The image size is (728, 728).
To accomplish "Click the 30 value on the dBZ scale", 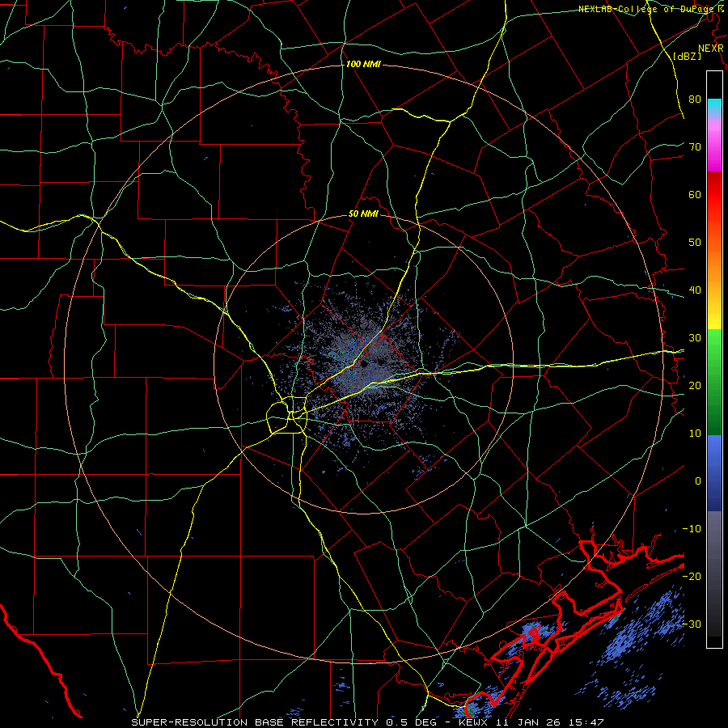I will tap(695, 337).
